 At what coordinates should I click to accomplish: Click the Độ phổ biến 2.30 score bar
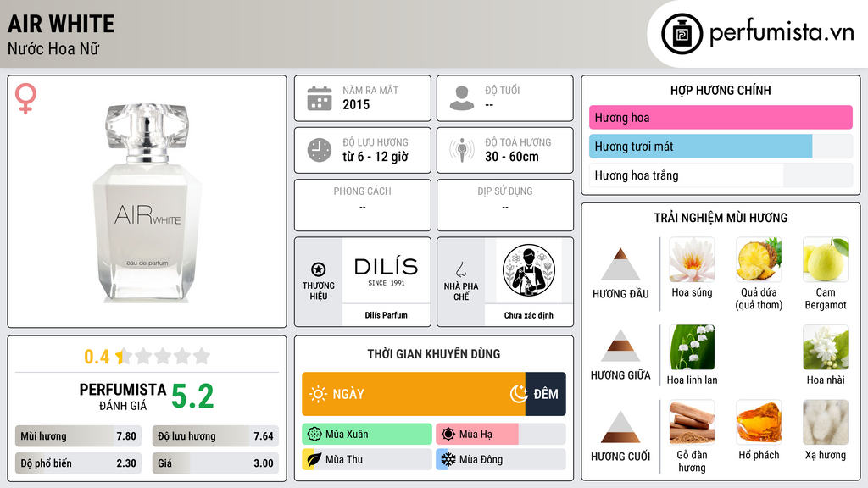coord(78,463)
